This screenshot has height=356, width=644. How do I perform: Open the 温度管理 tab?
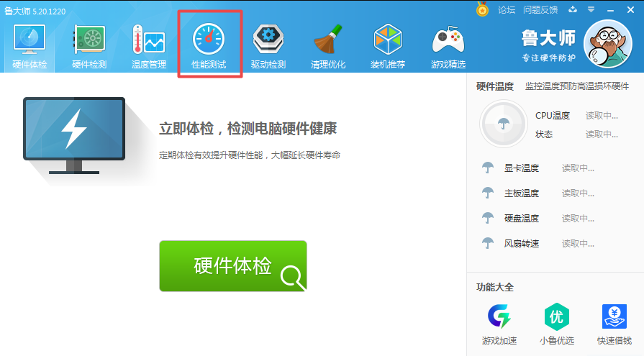point(149,47)
